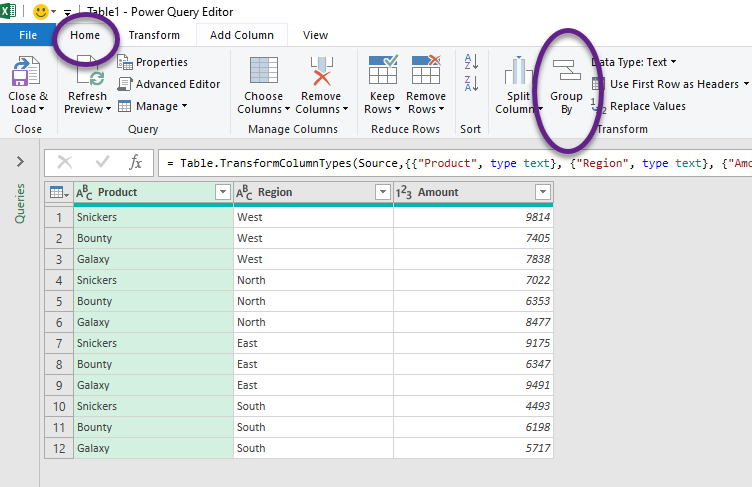
Task: Select row 1 header number
Action: point(59,217)
